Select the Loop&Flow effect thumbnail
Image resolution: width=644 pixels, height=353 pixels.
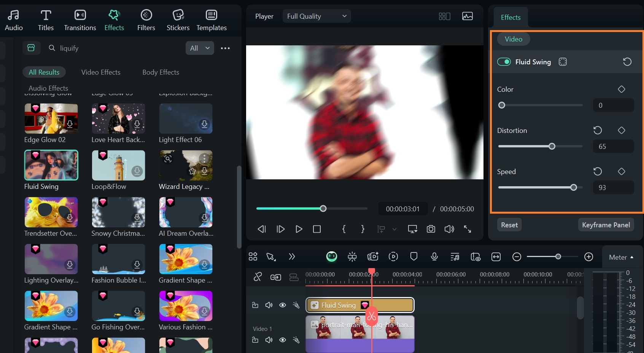(x=118, y=165)
